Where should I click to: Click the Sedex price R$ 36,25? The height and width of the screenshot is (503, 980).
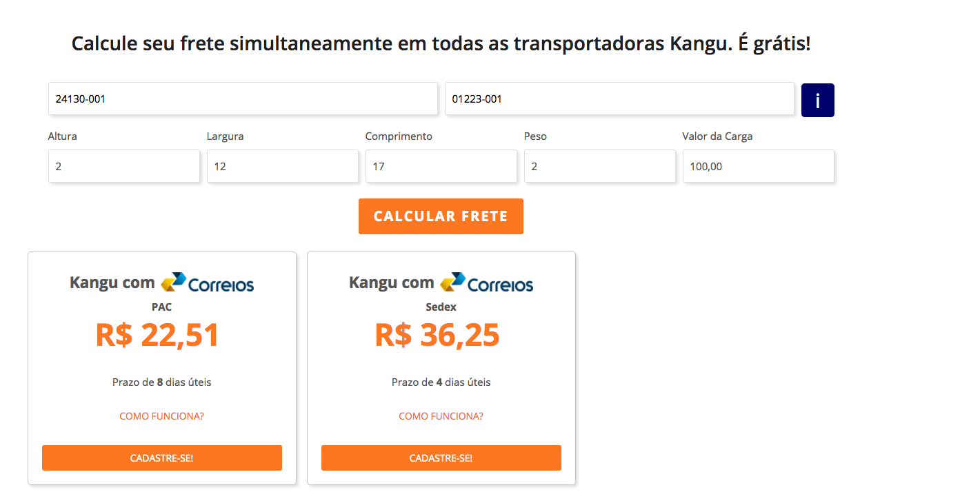437,335
